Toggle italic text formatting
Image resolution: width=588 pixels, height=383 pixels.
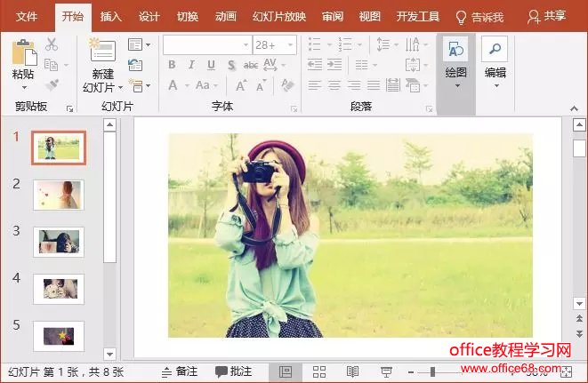[x=191, y=65]
